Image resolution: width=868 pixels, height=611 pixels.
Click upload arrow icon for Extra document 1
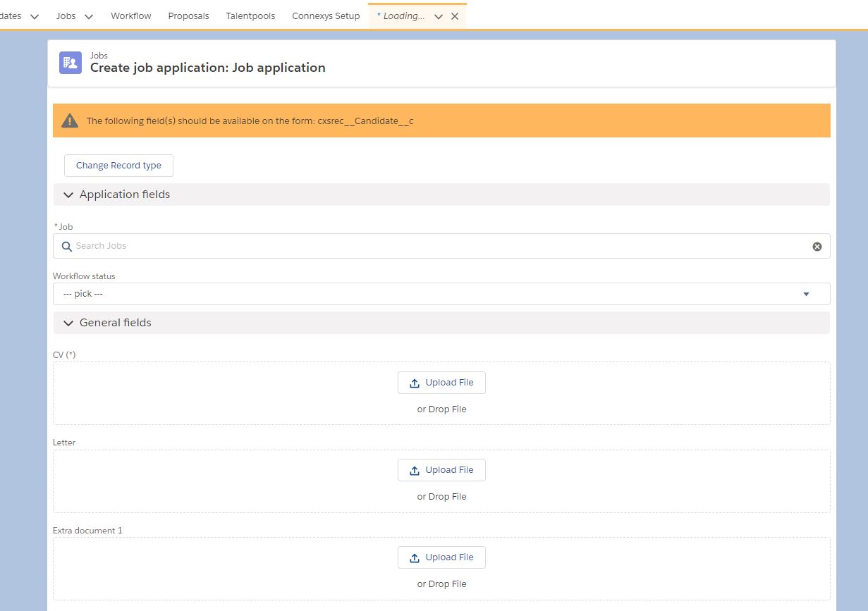point(415,558)
